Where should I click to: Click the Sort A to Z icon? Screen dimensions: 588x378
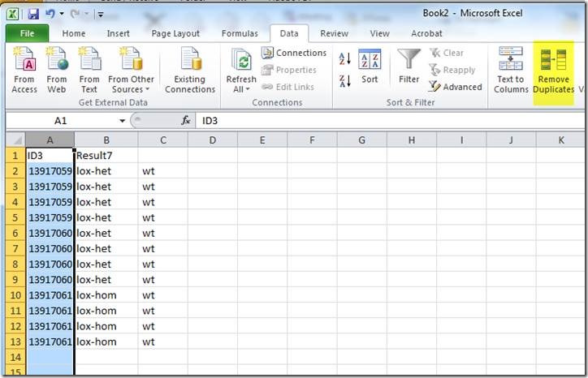click(x=344, y=59)
